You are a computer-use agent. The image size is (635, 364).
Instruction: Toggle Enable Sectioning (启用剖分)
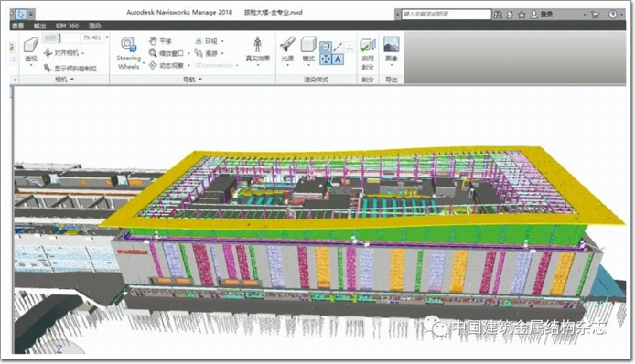tap(368, 54)
